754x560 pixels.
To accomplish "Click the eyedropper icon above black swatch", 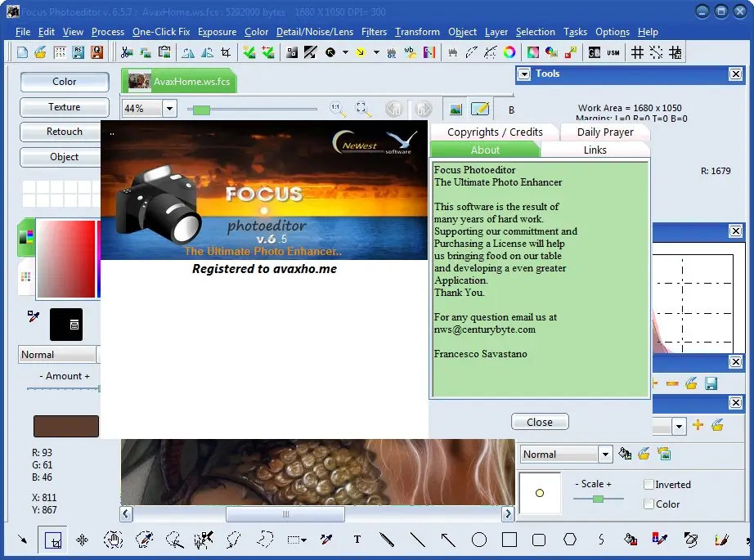I will pos(34,316).
